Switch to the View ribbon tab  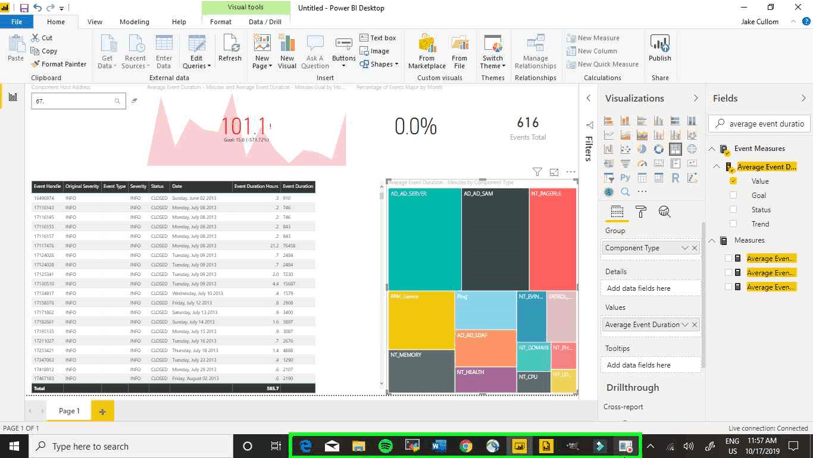(95, 22)
